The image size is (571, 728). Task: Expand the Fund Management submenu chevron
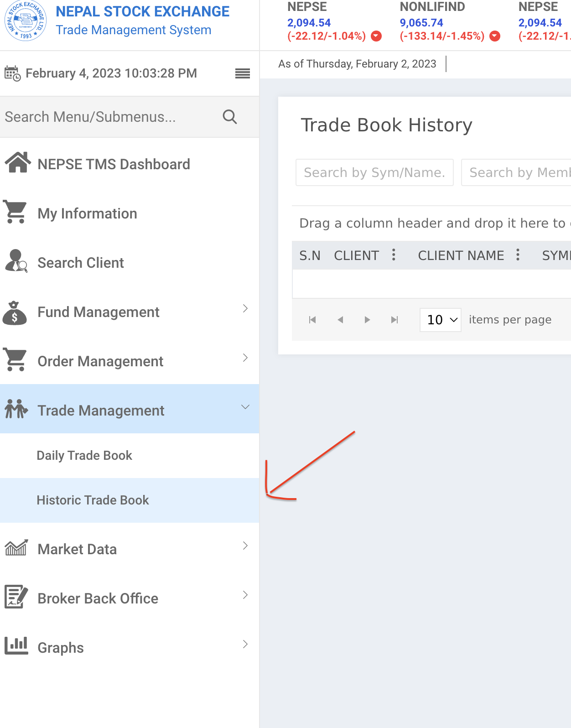(x=245, y=308)
